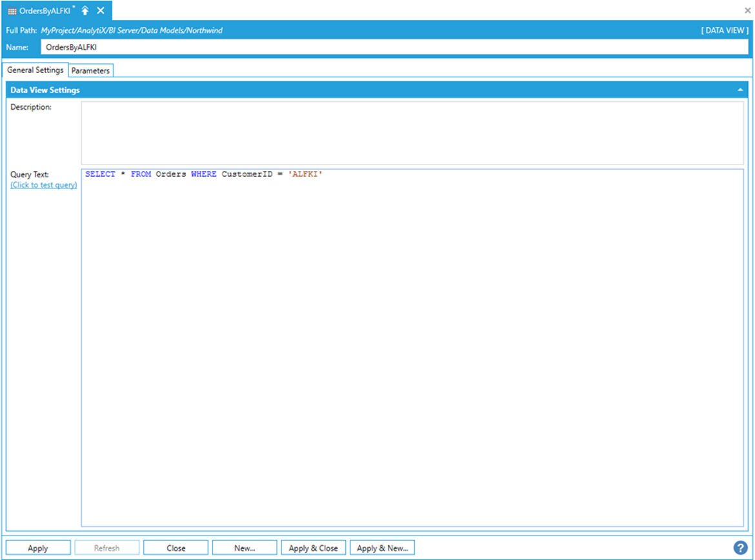
Task: Click the 'Click to test query' link
Action: pyautogui.click(x=43, y=185)
